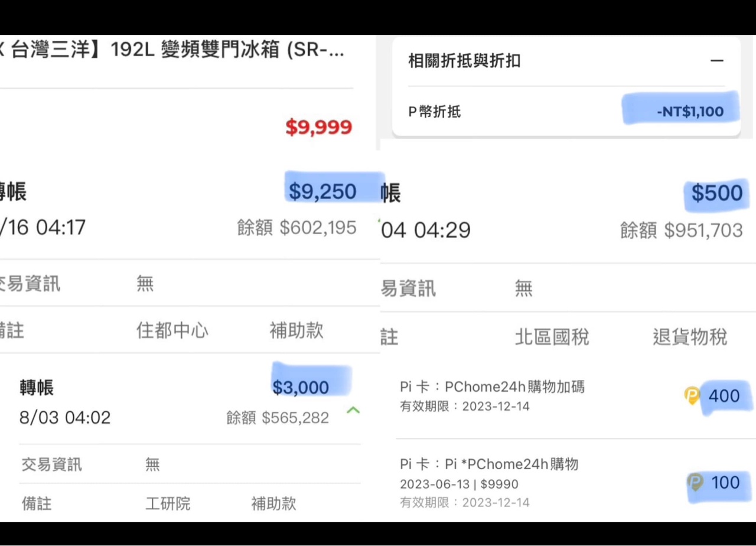Select the 退貨物稅 remark
Viewport: 756px width, 546px height.
click(690, 337)
